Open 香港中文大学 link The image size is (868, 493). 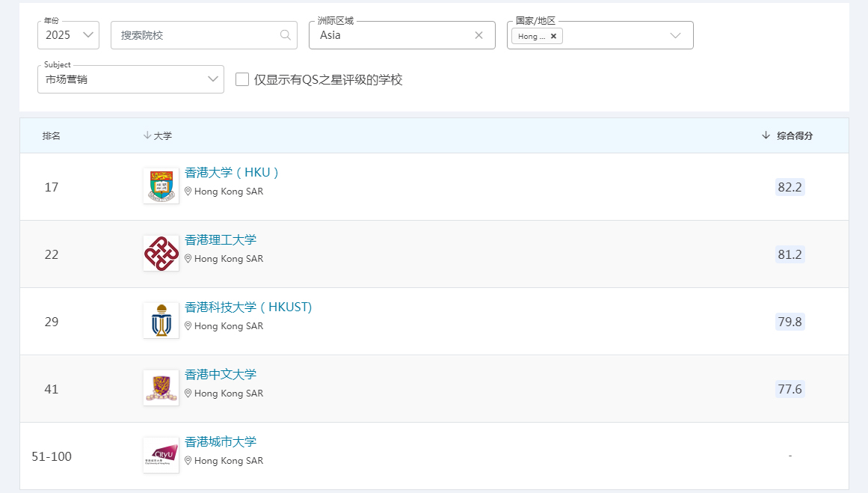coord(221,375)
